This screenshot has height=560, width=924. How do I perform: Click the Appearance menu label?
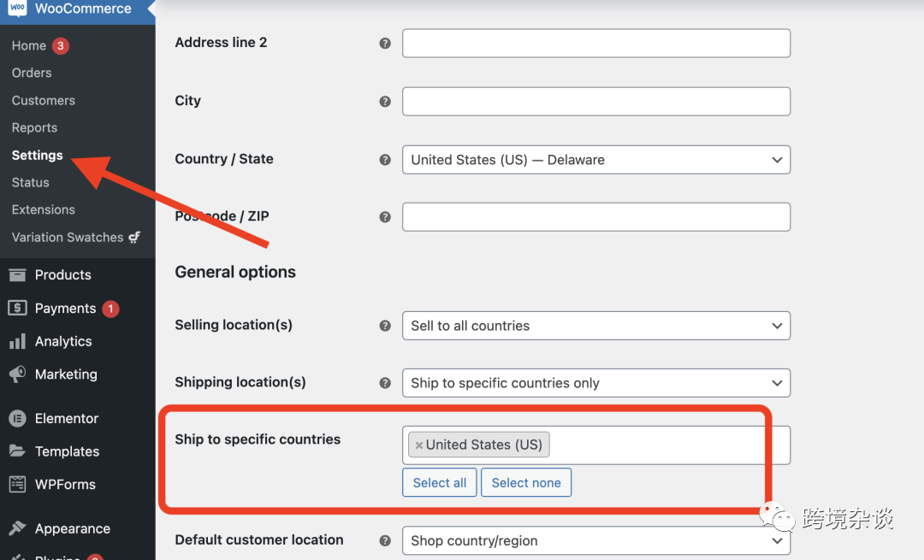tap(73, 528)
